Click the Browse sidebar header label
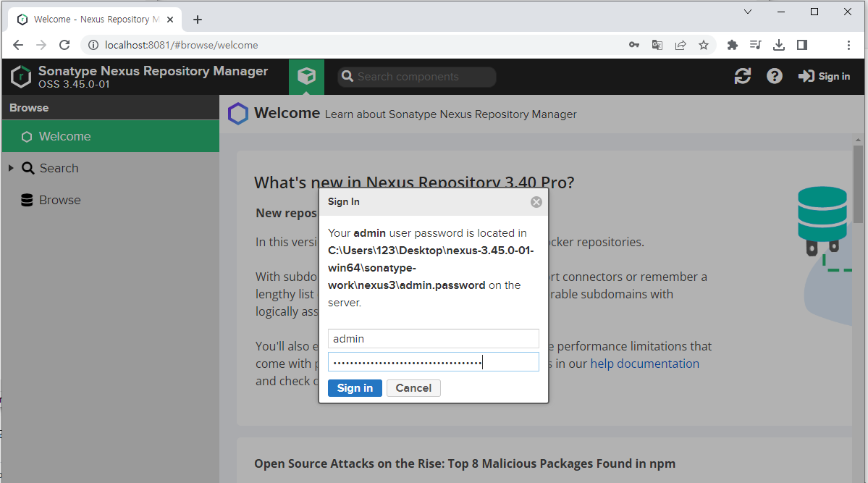 pyautogui.click(x=29, y=108)
